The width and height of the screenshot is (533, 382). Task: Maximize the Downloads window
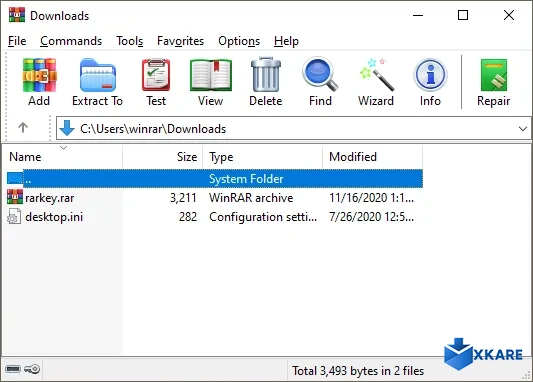coord(463,15)
